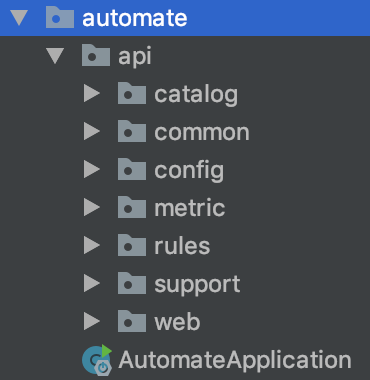This screenshot has width=370, height=380.
Task: Click the automate package folder icon
Action: [60, 18]
